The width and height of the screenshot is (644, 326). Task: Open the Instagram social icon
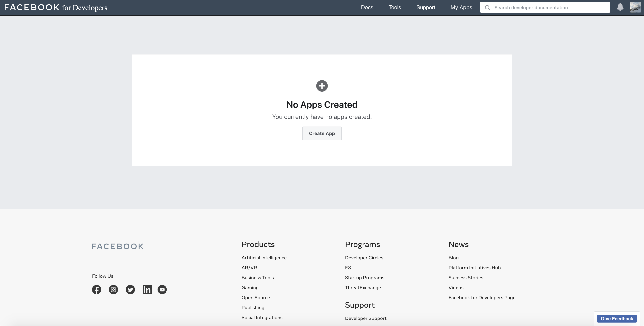point(113,290)
